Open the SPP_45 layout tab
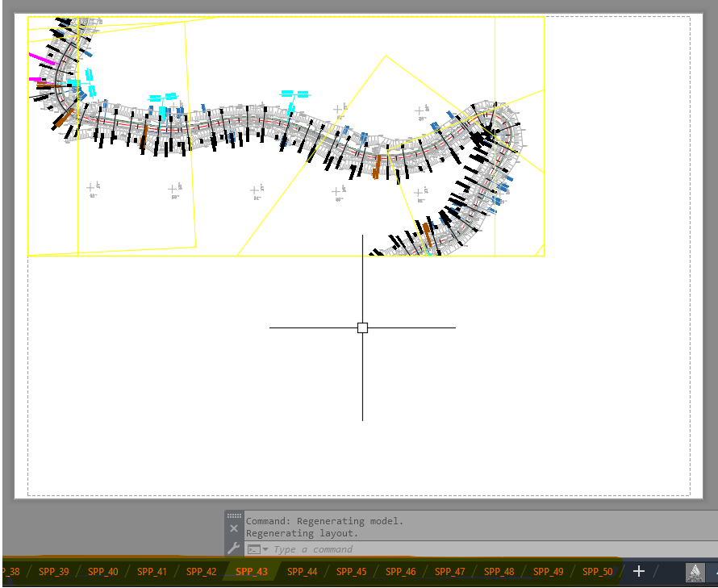The height and width of the screenshot is (588, 718). coord(351,572)
